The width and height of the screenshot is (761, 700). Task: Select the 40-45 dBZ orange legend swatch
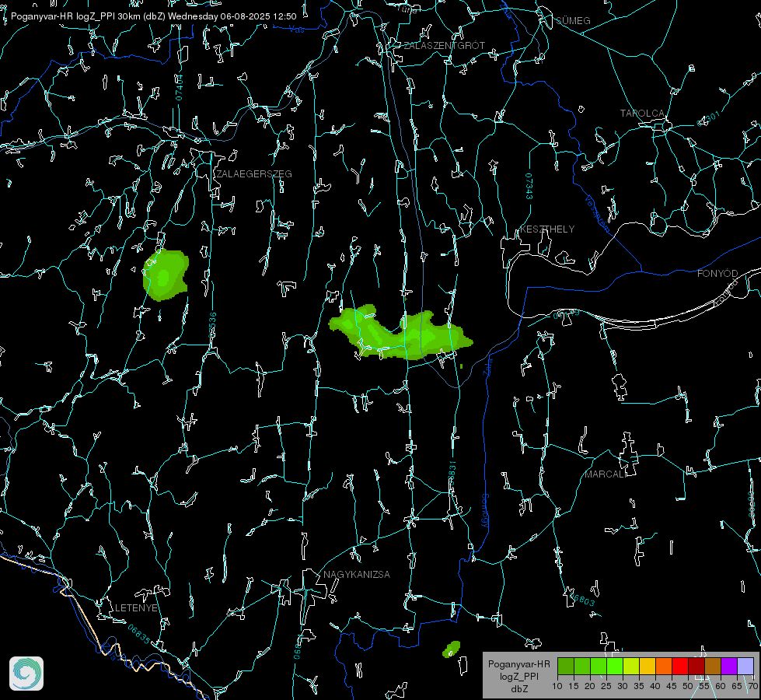click(664, 666)
